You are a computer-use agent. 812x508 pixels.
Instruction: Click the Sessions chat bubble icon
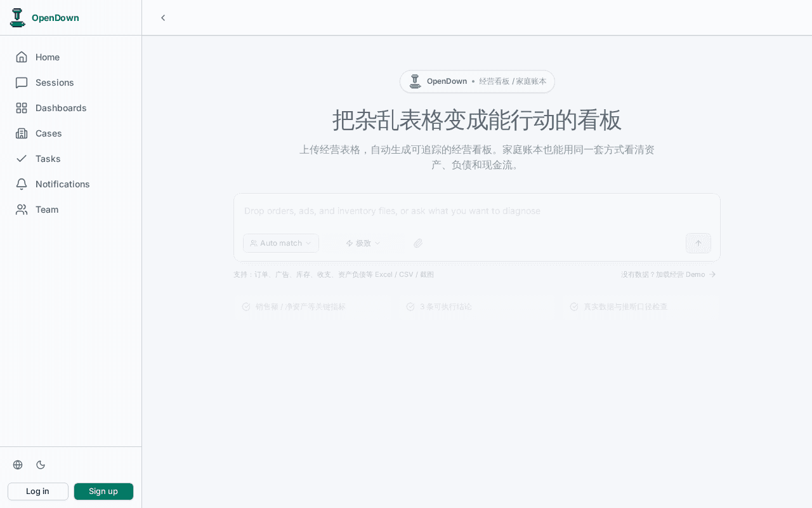[22, 83]
